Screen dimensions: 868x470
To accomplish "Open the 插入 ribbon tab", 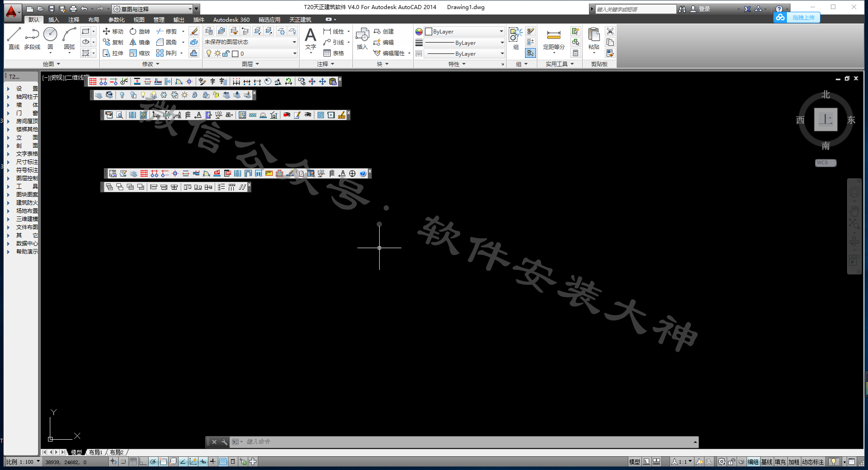I will 53,19.
